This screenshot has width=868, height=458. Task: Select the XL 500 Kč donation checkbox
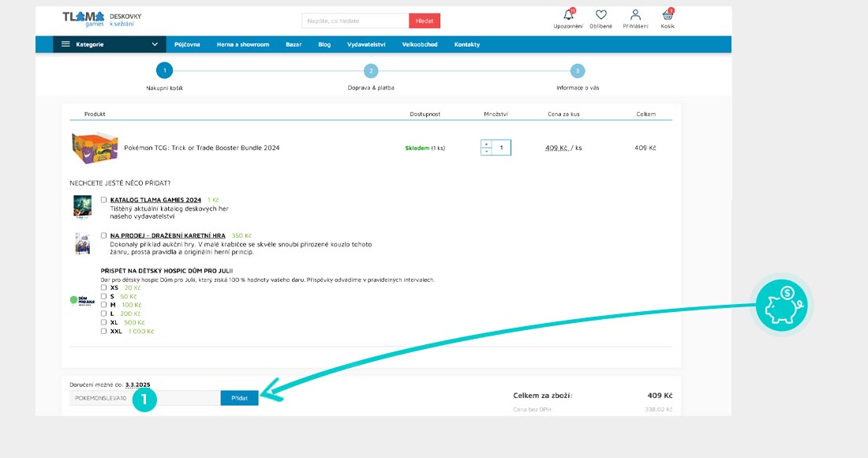point(103,322)
